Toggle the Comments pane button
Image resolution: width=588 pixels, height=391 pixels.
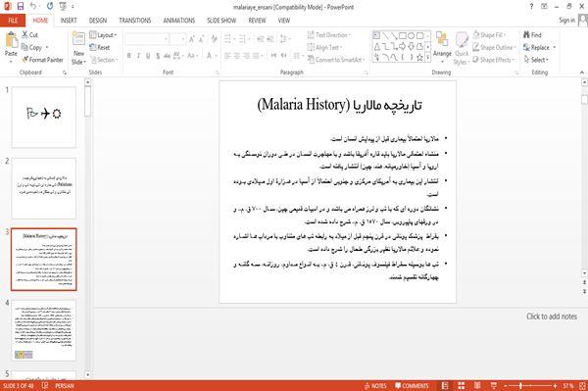pyautogui.click(x=412, y=386)
